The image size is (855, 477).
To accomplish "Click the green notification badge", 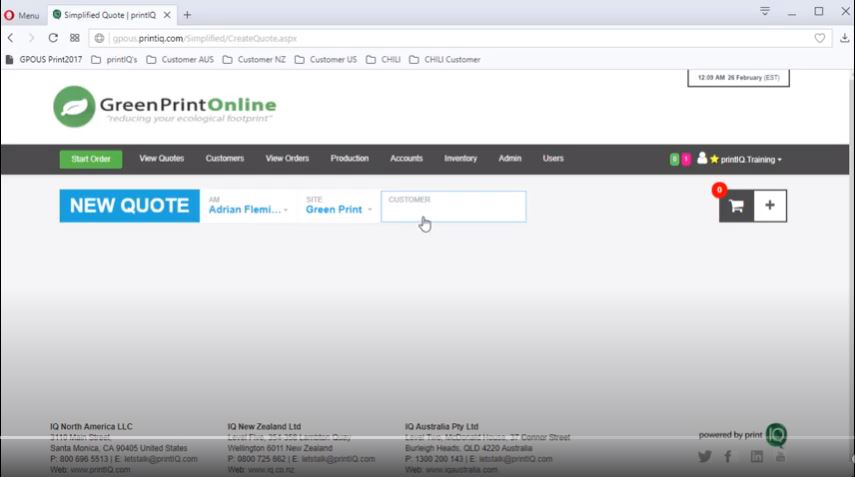I will coord(675,159).
